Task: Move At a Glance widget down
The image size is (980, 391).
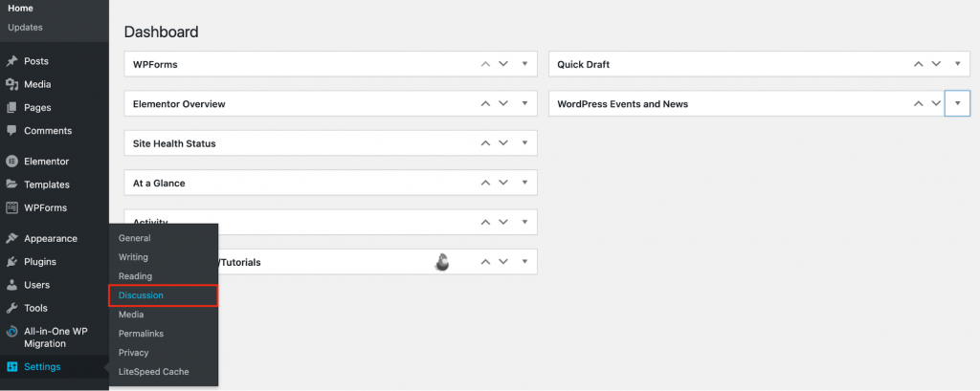Action: [x=503, y=183]
